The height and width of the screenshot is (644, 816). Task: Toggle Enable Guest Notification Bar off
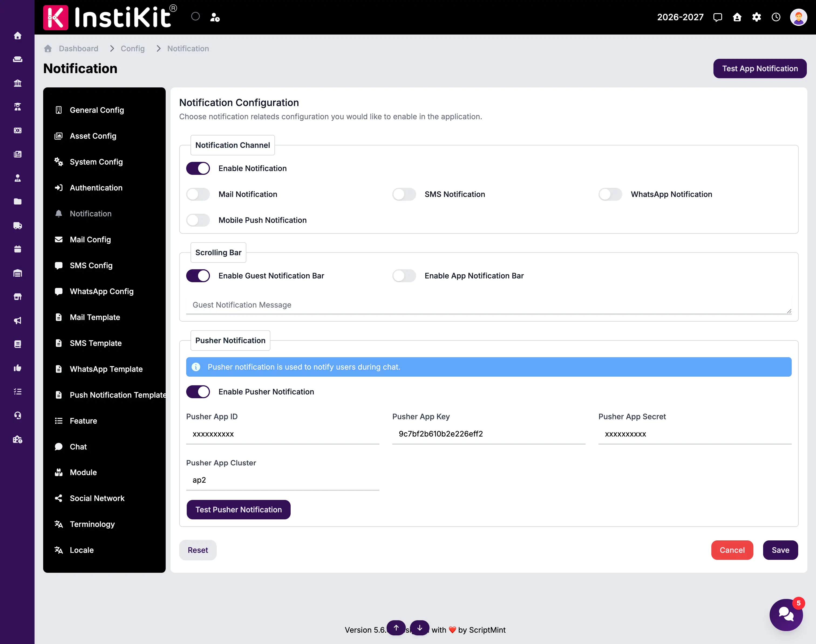tap(198, 276)
